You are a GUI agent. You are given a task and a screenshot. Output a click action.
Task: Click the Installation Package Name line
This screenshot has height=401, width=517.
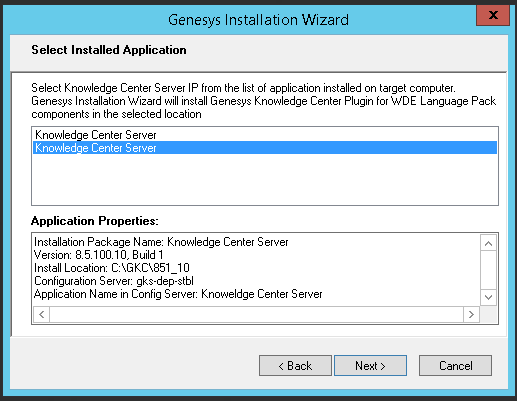click(161, 242)
